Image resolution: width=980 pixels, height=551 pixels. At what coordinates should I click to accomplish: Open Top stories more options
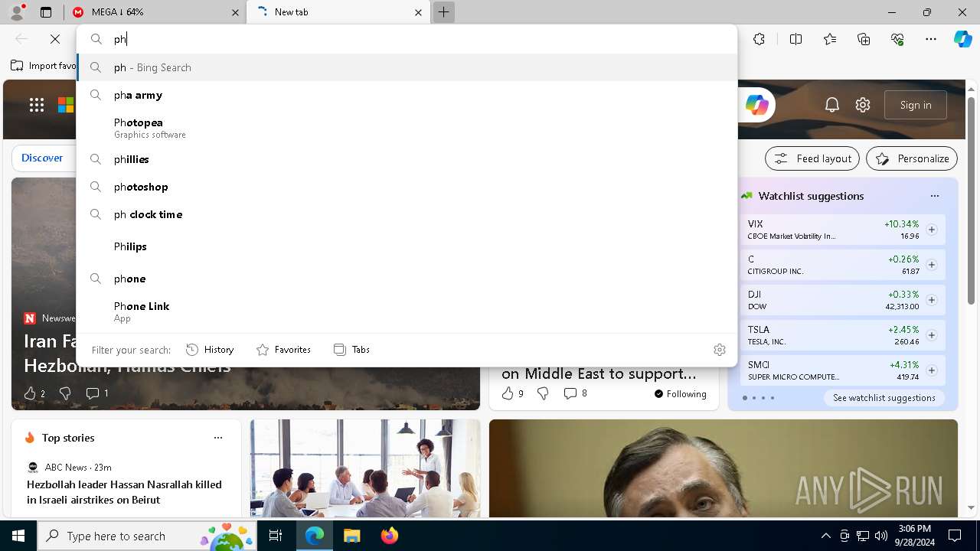click(x=218, y=438)
